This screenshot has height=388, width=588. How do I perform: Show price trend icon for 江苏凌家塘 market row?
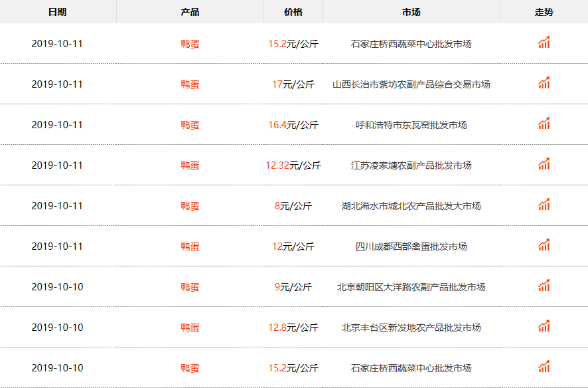point(544,164)
